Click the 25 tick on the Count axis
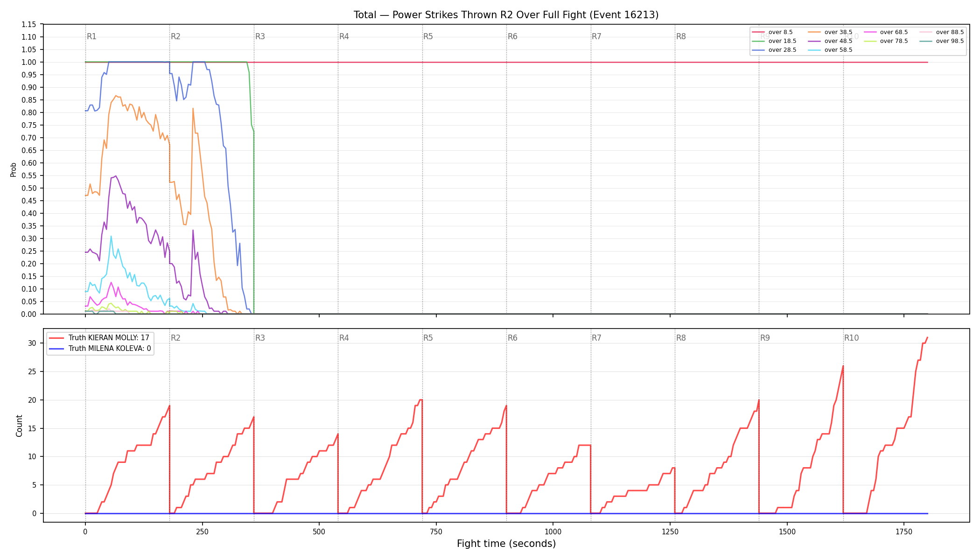Screen dimensions: 980x560 coord(32,371)
